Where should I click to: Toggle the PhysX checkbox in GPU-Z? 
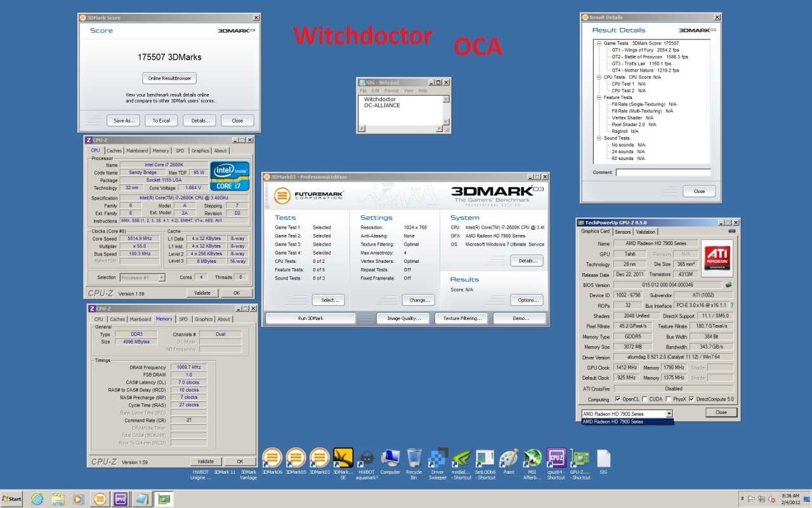point(668,399)
